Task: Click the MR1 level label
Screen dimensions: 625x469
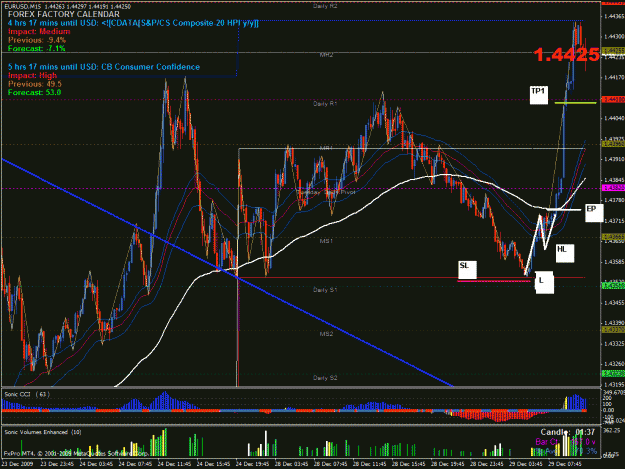Action: coord(326,148)
